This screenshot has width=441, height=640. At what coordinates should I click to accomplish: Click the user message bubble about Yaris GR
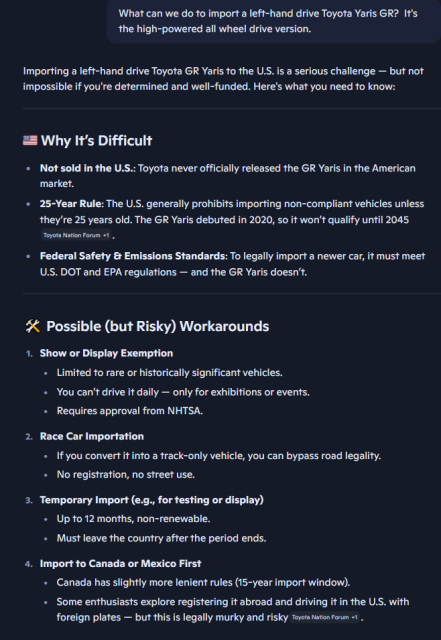[274, 21]
